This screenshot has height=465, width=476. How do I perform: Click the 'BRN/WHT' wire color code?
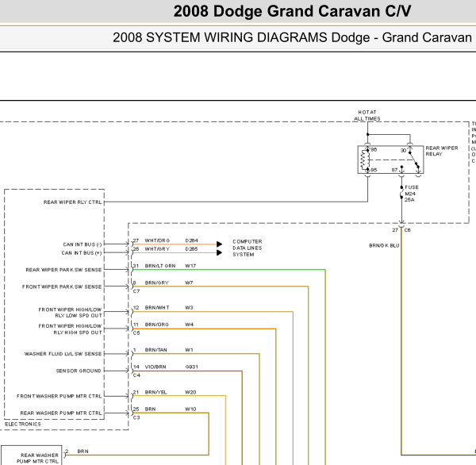(x=157, y=307)
